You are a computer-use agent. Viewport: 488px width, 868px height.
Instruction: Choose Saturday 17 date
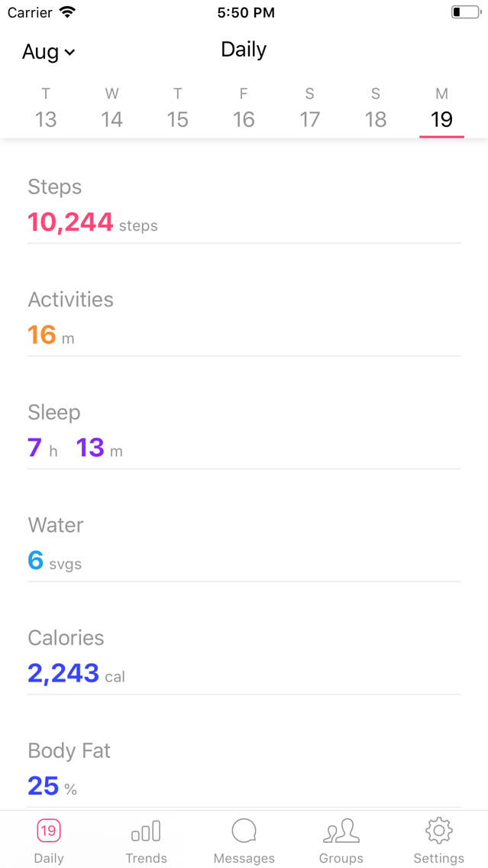coord(309,108)
